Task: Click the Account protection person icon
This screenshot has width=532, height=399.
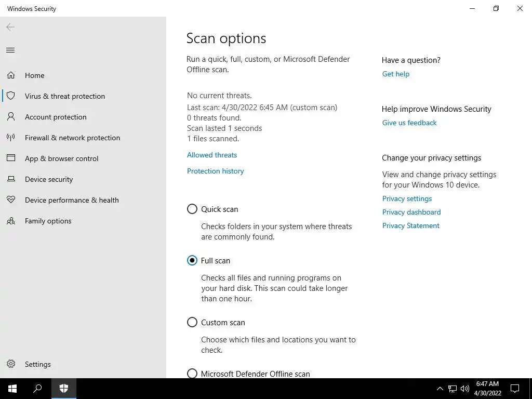Action: 11,117
